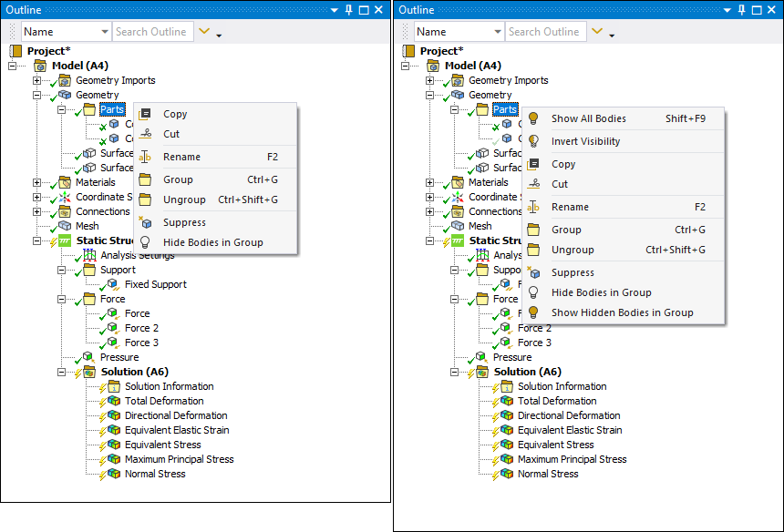Viewport: 784px width, 532px height.
Task: Click the scissors Cut icon in the right context menu
Action: click(534, 184)
